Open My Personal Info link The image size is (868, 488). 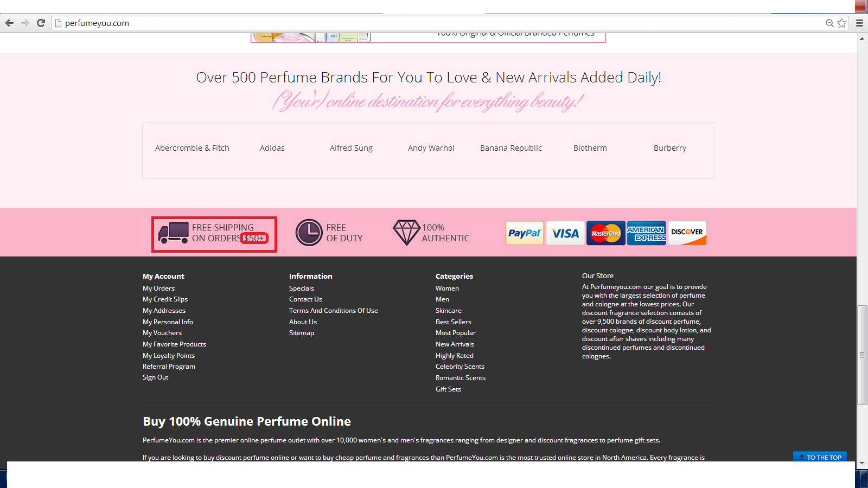tap(168, 322)
